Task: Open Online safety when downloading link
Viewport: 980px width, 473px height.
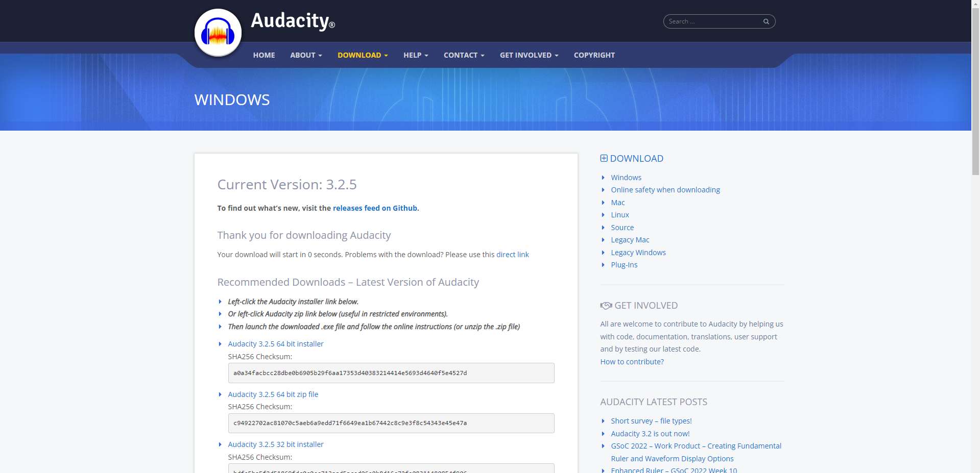Action: 665,190
